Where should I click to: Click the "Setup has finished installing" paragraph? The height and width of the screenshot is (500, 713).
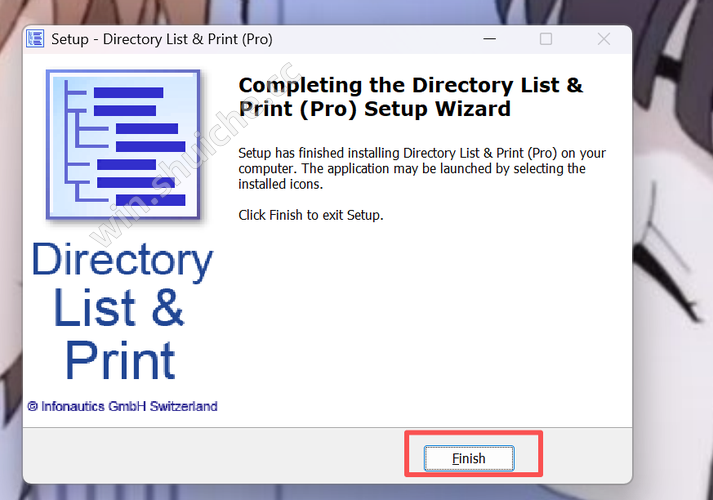click(x=422, y=168)
